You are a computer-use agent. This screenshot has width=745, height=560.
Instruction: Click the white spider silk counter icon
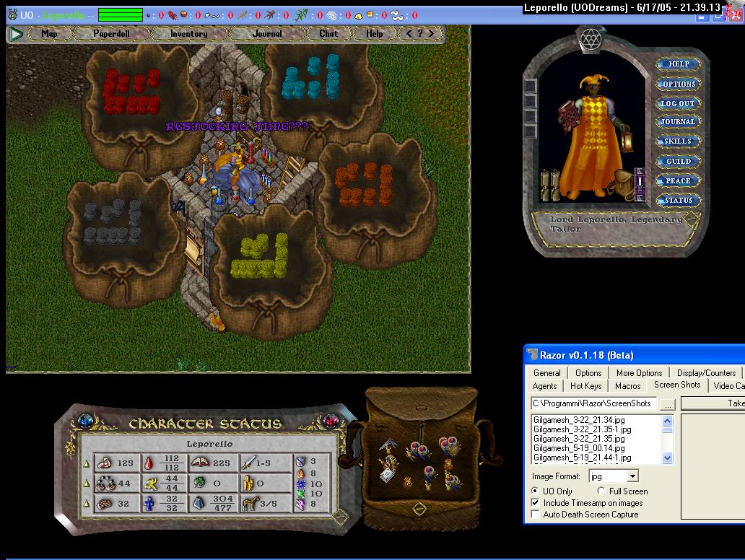(332, 16)
